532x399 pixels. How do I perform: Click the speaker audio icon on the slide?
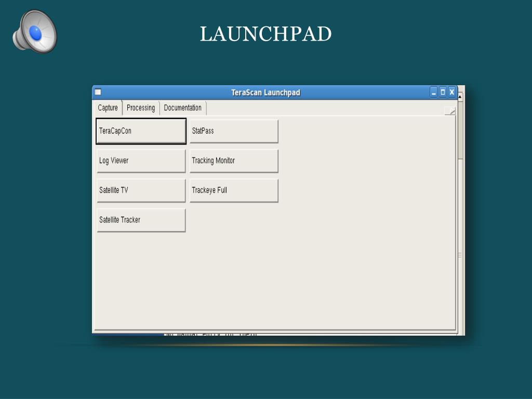tap(35, 32)
